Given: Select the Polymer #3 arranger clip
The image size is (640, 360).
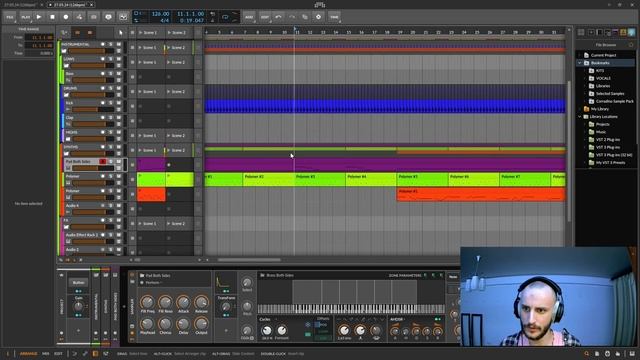Looking at the screenshot, I should 320,180.
